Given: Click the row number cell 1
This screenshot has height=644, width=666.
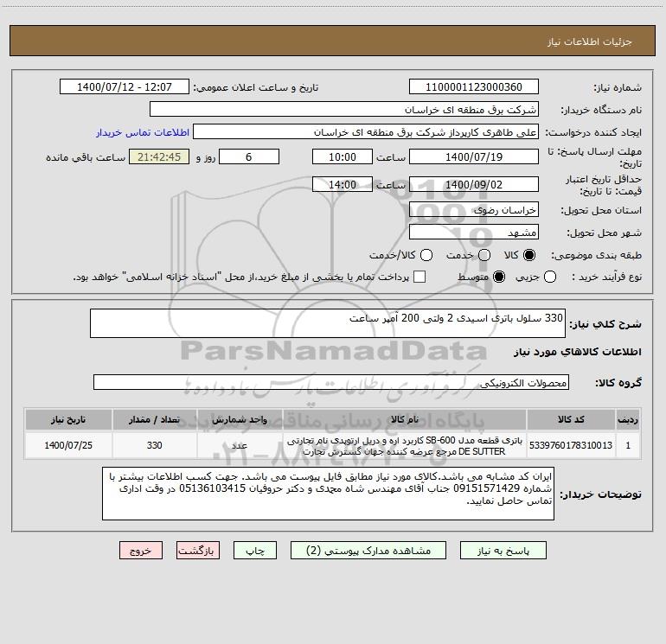Looking at the screenshot, I should pyautogui.click(x=628, y=445).
